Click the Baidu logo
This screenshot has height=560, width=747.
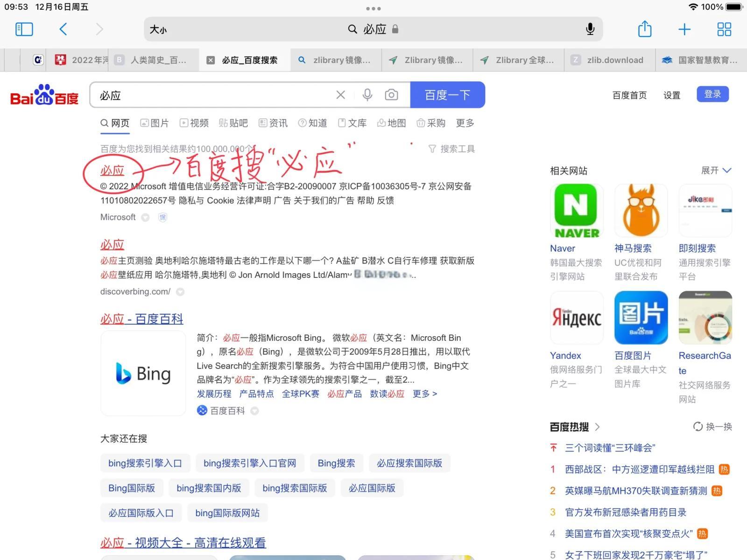(x=44, y=95)
